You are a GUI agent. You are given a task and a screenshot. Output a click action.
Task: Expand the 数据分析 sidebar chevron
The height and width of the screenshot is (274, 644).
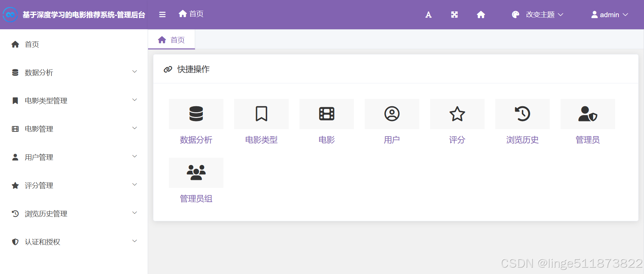[135, 72]
